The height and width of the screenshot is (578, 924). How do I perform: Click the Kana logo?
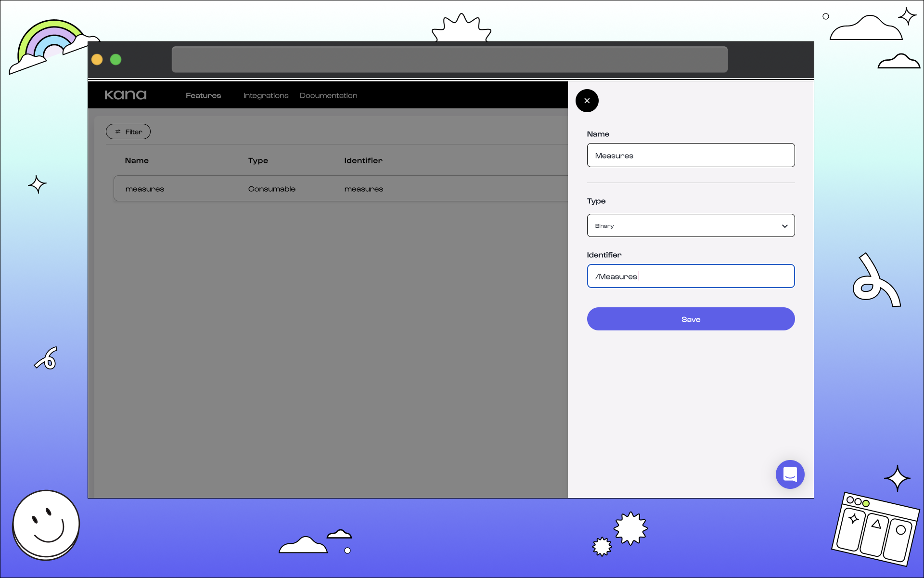tap(126, 95)
